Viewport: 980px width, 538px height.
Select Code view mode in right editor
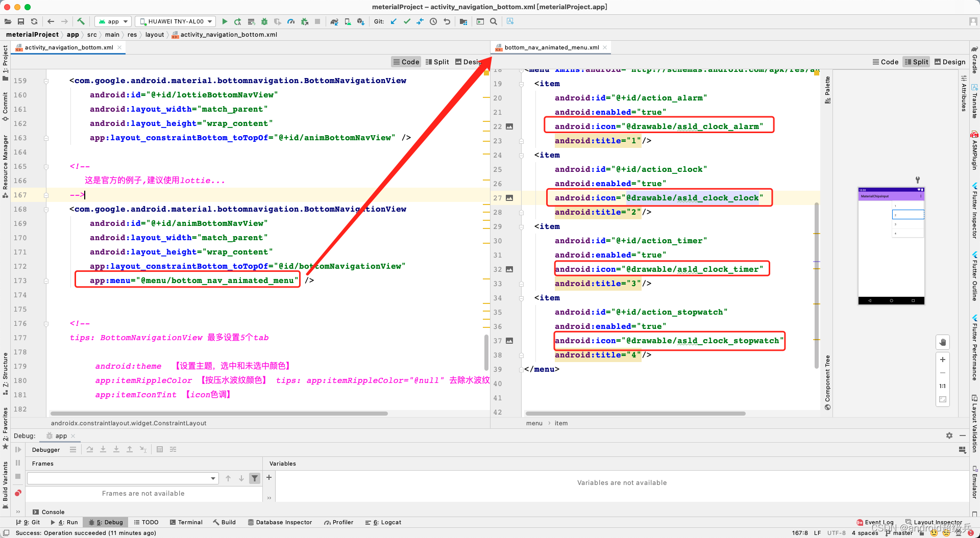pyautogui.click(x=886, y=62)
